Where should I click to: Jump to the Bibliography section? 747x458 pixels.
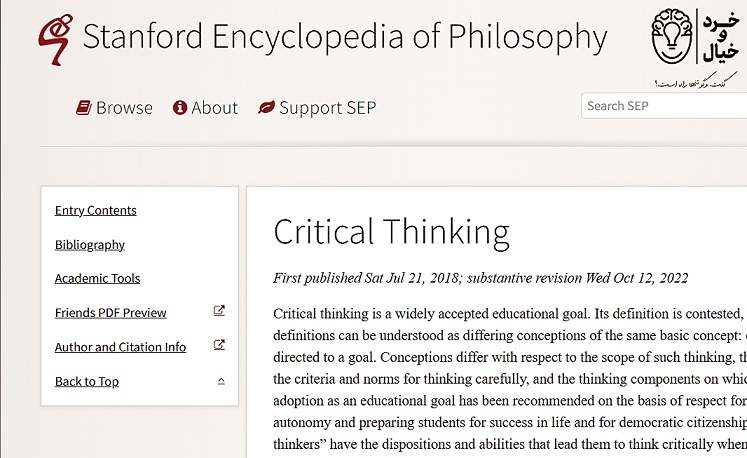coord(90,244)
